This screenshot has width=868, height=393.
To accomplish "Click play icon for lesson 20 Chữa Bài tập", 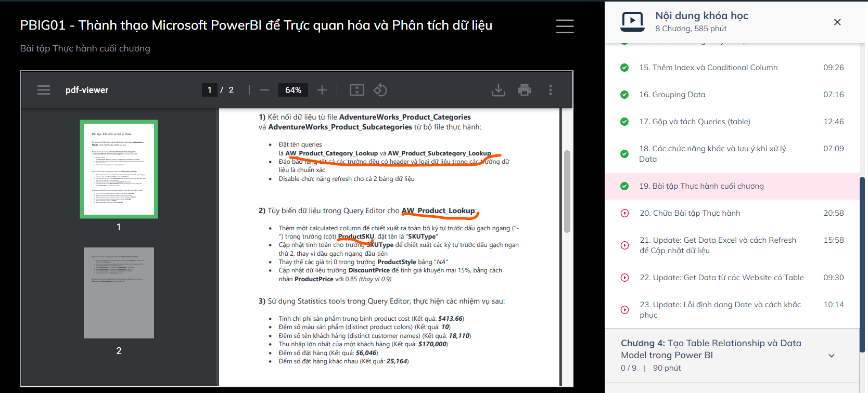I will point(624,213).
